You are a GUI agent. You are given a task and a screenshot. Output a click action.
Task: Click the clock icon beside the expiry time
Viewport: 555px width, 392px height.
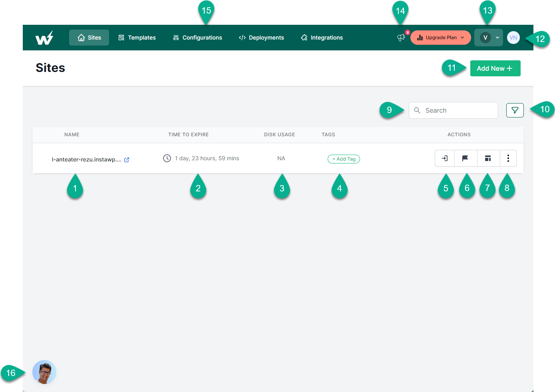click(x=167, y=158)
